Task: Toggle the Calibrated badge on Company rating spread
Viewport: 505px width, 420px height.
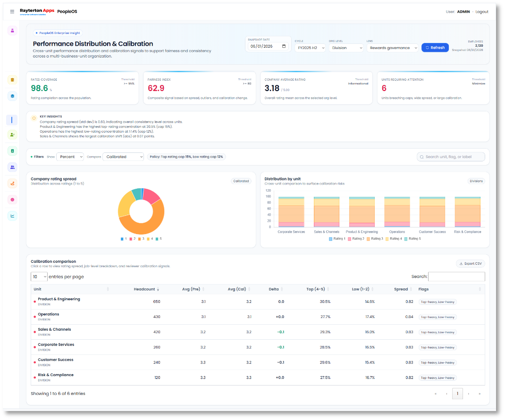Action: [241, 181]
